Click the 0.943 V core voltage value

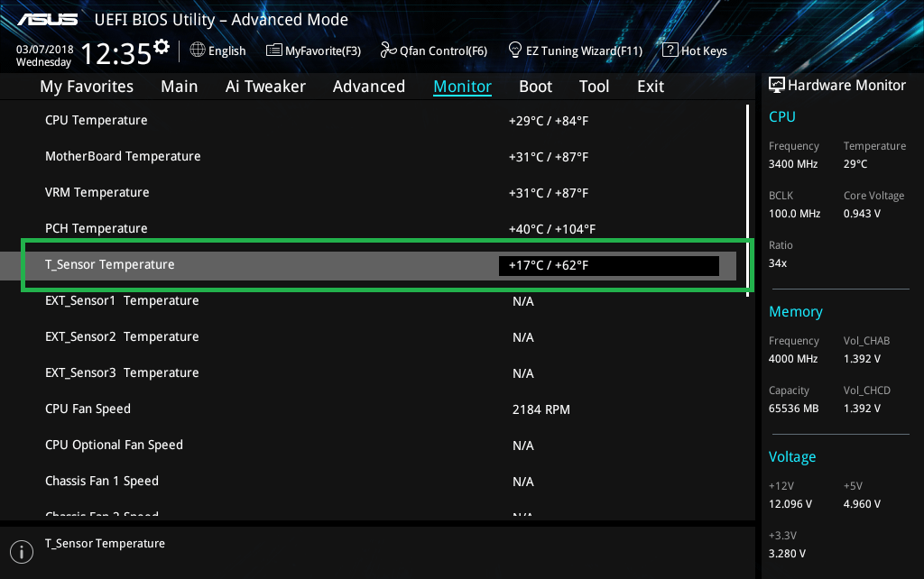click(x=862, y=214)
